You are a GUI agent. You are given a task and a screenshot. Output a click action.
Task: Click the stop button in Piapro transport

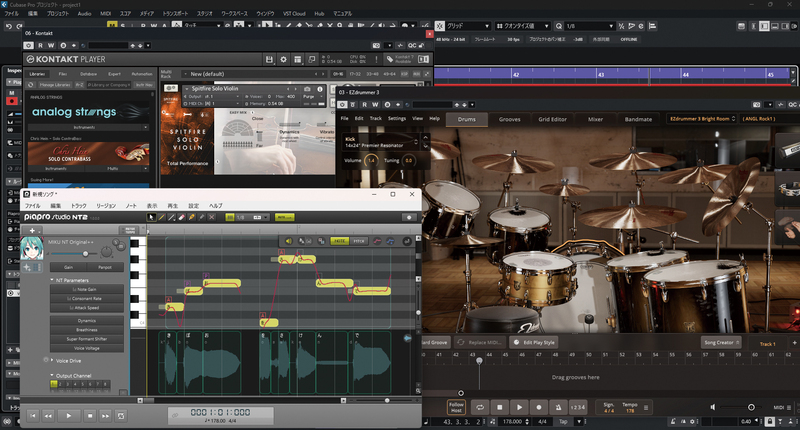90,416
